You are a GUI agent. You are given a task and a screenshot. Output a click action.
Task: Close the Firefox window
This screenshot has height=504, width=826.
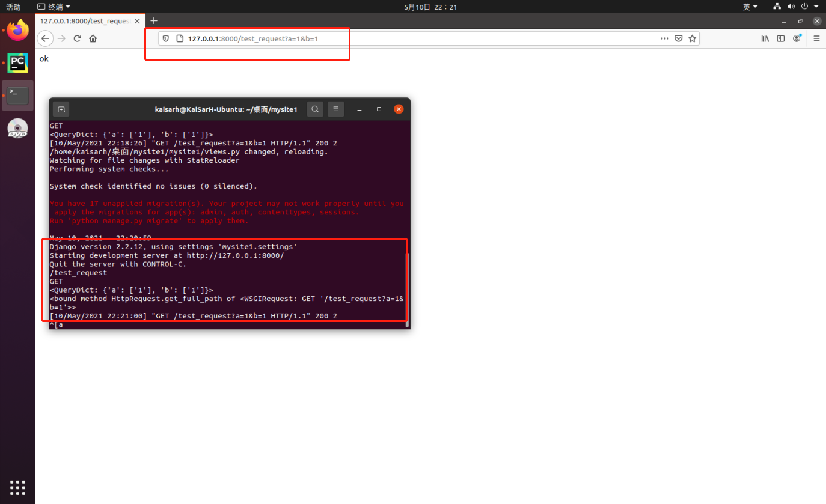pyautogui.click(x=817, y=21)
